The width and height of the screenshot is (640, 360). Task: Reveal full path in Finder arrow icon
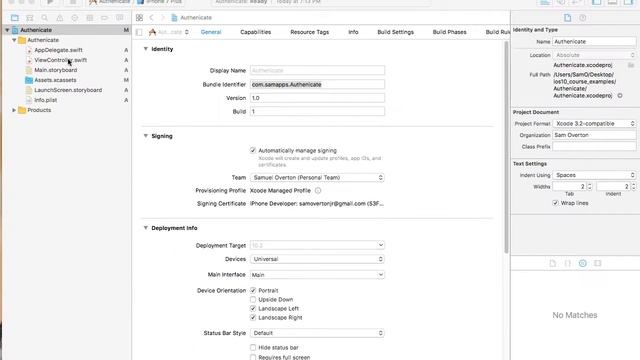pos(620,96)
